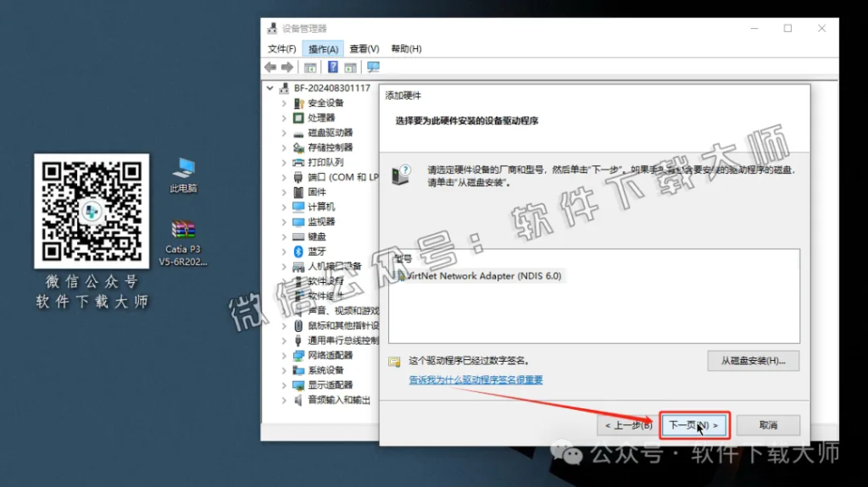Click the WeChat QR code image on desktop
Screen dimensions: 868x487
(x=92, y=212)
